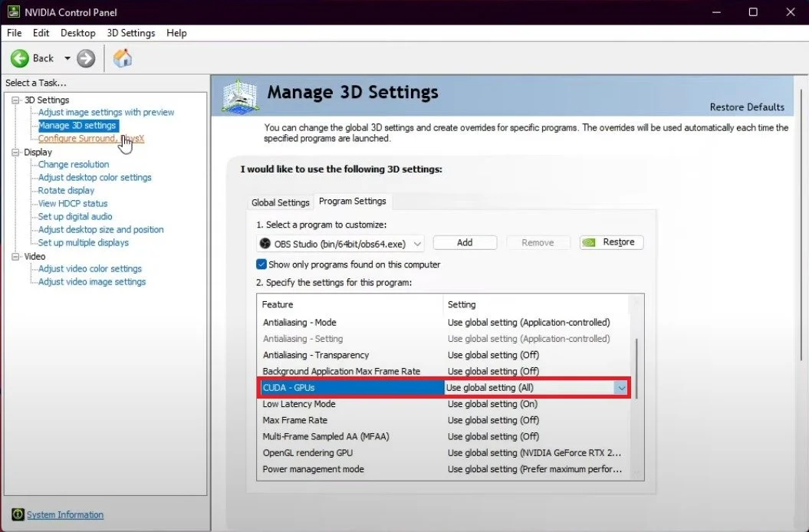Click the NVIDIA Control Panel title icon
The width and height of the screenshot is (809, 532).
point(13,11)
